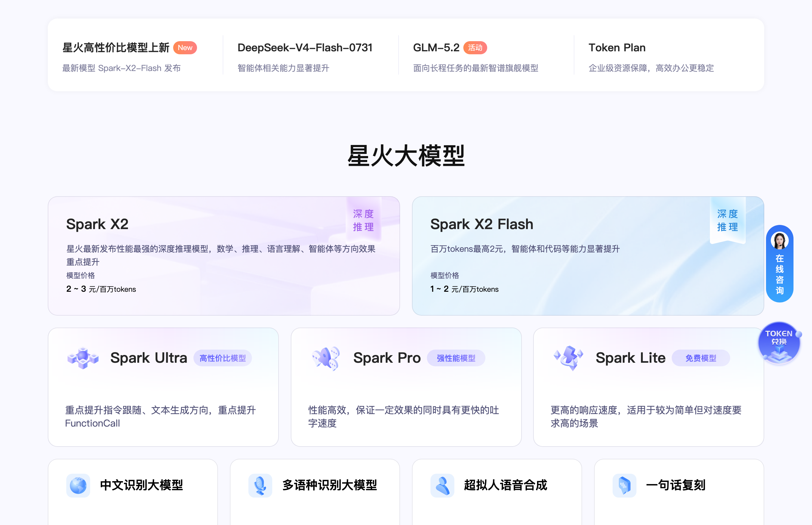This screenshot has height=525, width=812.
Task: Click subtitle '智能体相关能力显著提升'
Action: tap(284, 68)
